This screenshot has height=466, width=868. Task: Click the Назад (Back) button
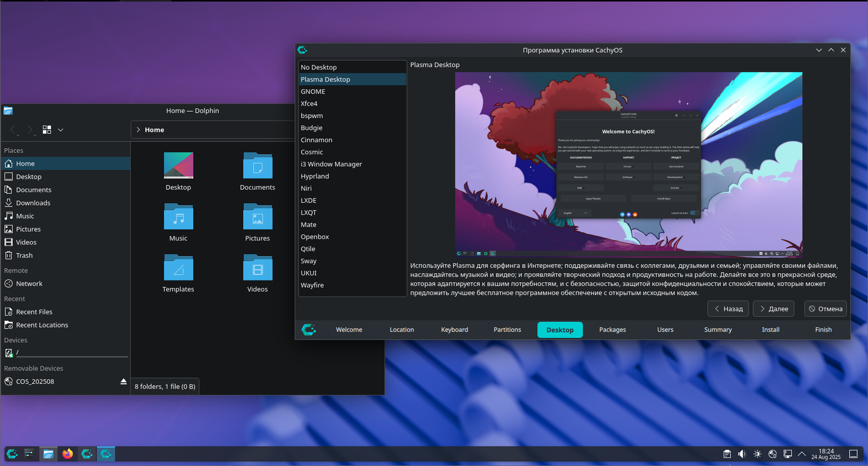(x=728, y=309)
